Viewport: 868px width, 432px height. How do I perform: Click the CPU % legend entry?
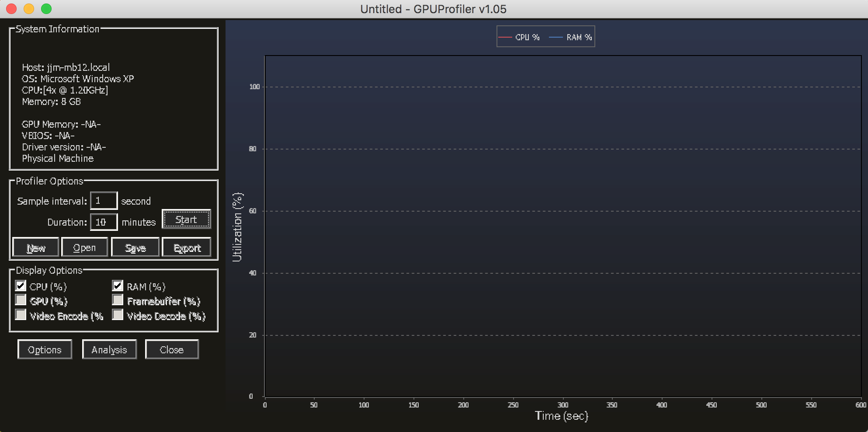tap(519, 38)
